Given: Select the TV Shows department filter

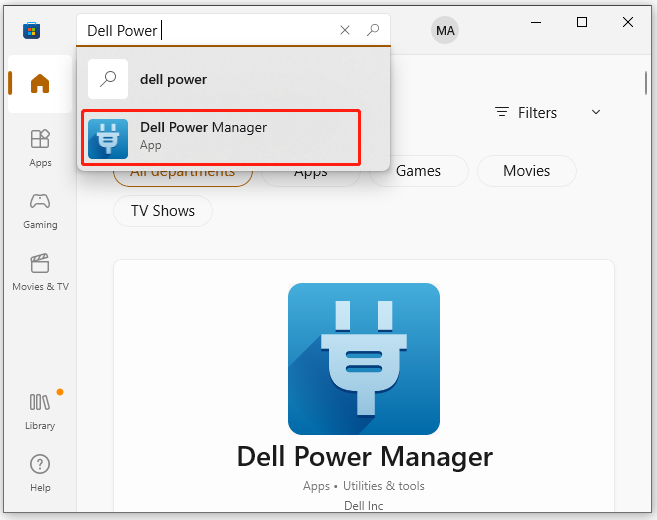Looking at the screenshot, I should pyautogui.click(x=163, y=211).
